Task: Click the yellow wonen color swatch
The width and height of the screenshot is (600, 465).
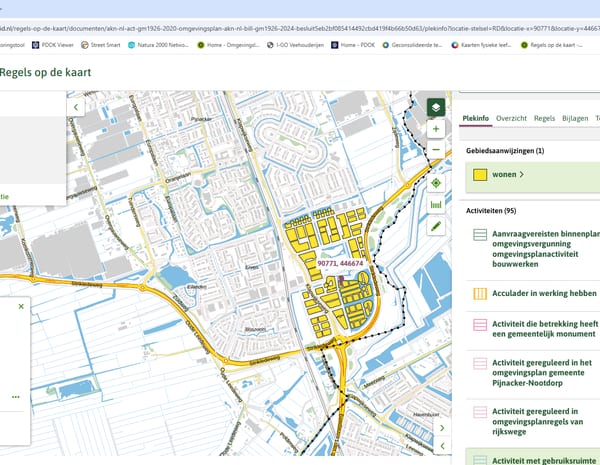Action: point(480,174)
